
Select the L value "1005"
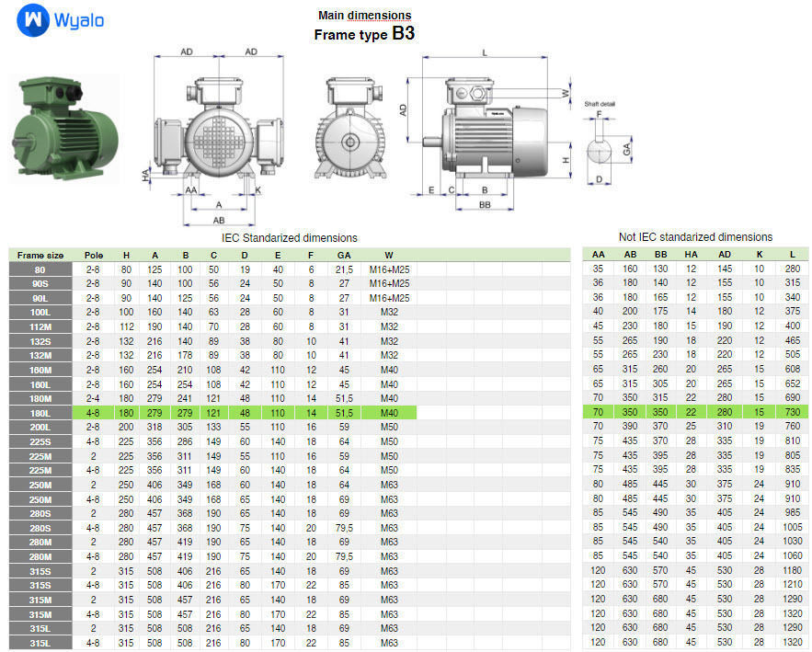(x=793, y=527)
